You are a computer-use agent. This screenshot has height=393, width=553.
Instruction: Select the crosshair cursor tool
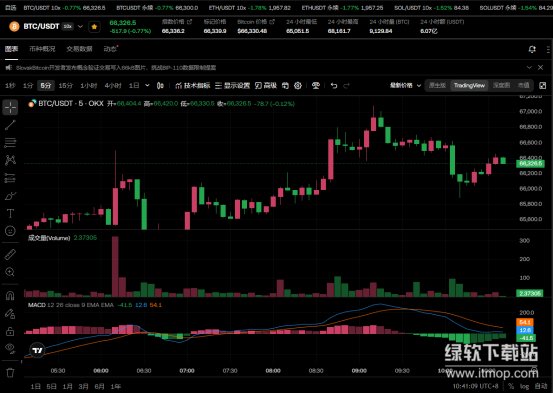pos(10,107)
